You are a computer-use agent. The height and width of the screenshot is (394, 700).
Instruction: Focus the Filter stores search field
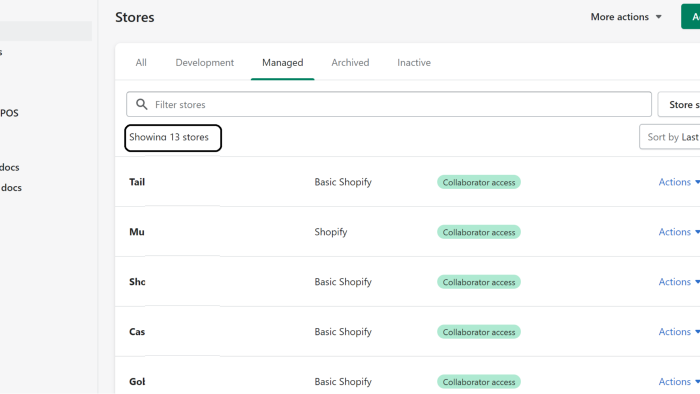pyautogui.click(x=389, y=104)
